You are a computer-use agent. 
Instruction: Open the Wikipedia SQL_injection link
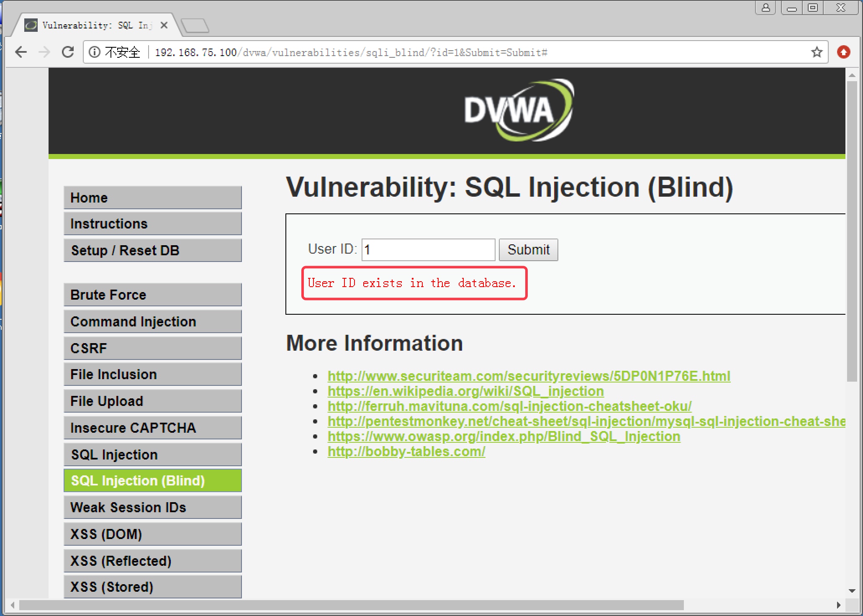465,391
